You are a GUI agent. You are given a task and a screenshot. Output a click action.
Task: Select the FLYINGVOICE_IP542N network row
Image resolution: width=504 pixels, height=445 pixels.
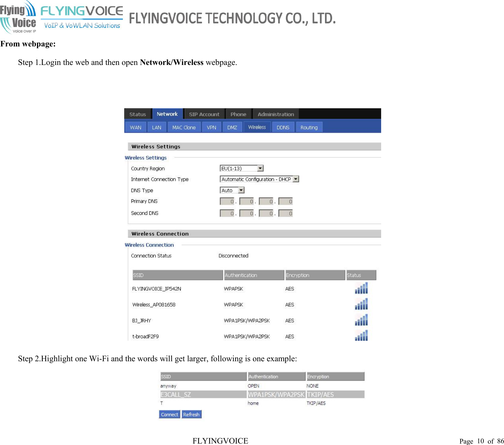(x=254, y=289)
